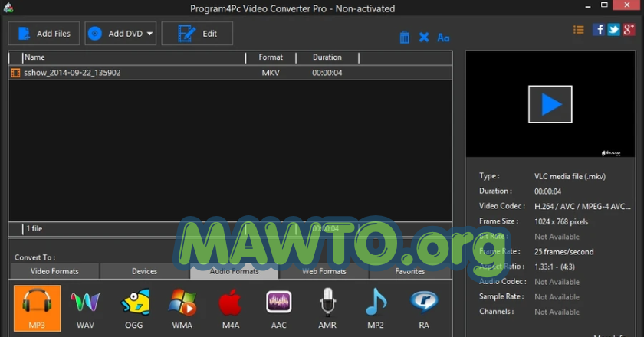Delete file with trash can icon
Viewport: 644px width, 337px height.
click(405, 38)
